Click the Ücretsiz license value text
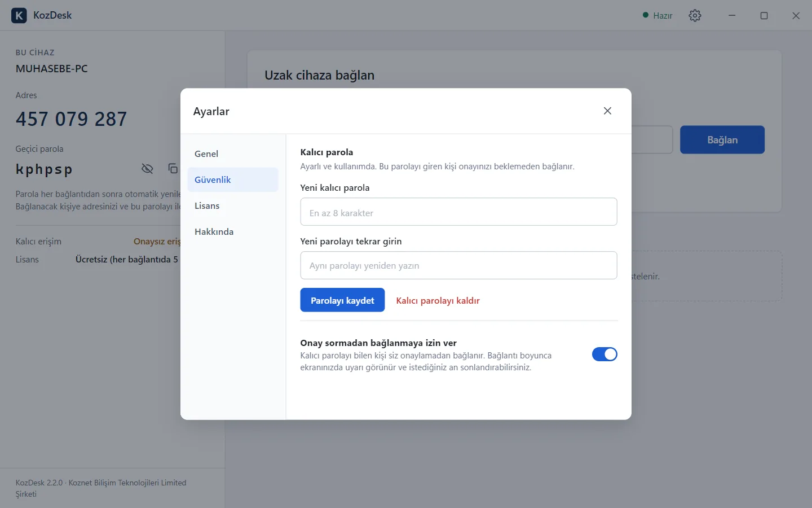Image resolution: width=812 pixels, height=508 pixels. pyautogui.click(x=127, y=260)
